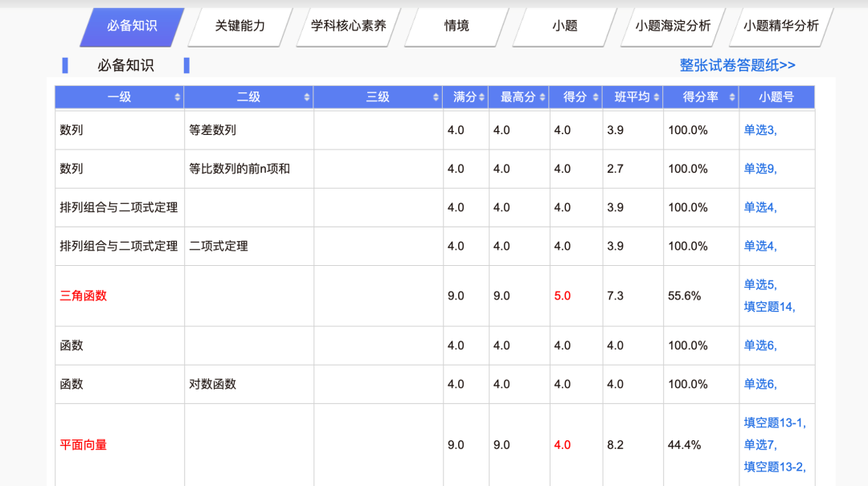This screenshot has height=486, width=868.
Task: Open 单选5 link in 三角函数 row
Action: point(760,285)
